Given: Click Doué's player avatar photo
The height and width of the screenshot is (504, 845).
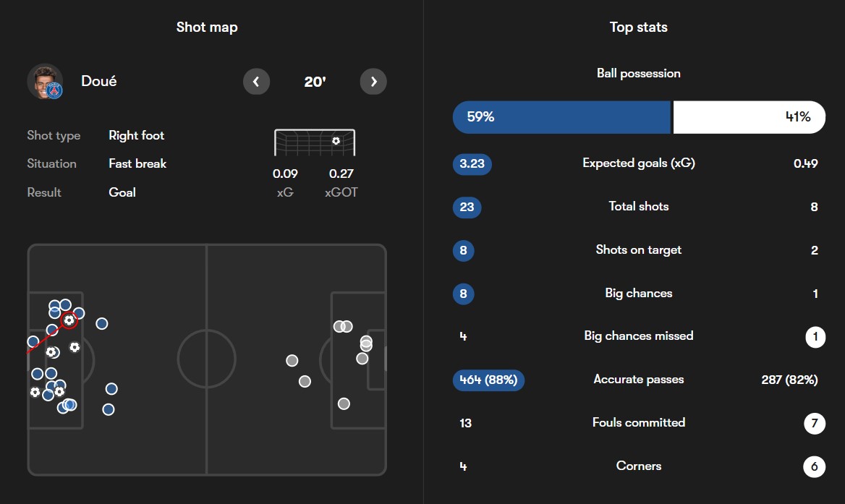Looking at the screenshot, I should [x=45, y=82].
